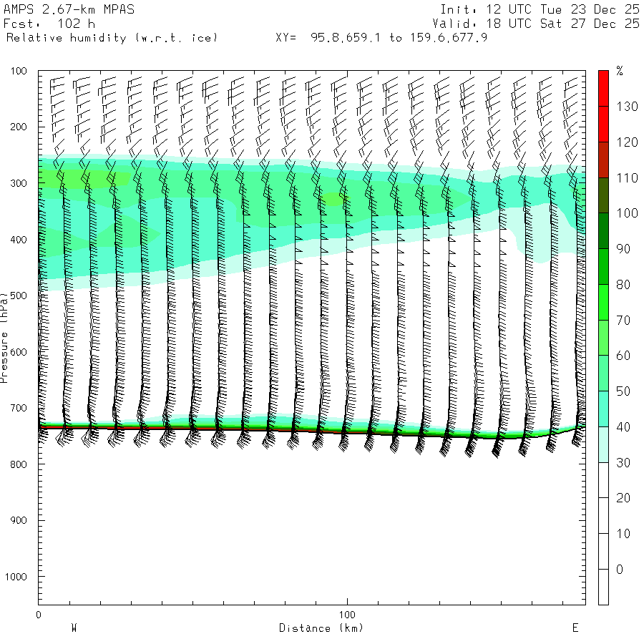Click the 0 label on the color bar
Viewport: 644px width, 644px height.
(x=619, y=570)
